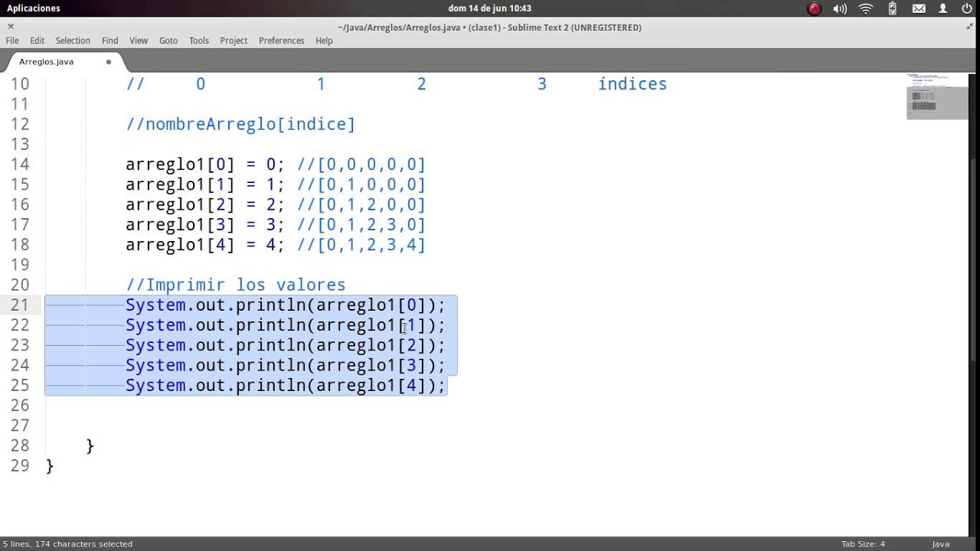Open the mail envelope icon

coord(919,8)
